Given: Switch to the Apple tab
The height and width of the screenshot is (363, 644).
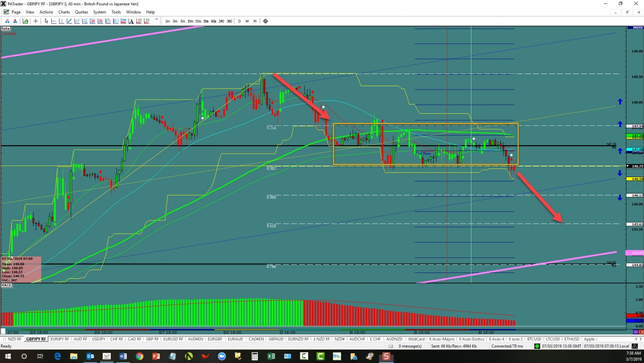Looking at the screenshot, I should [589, 339].
